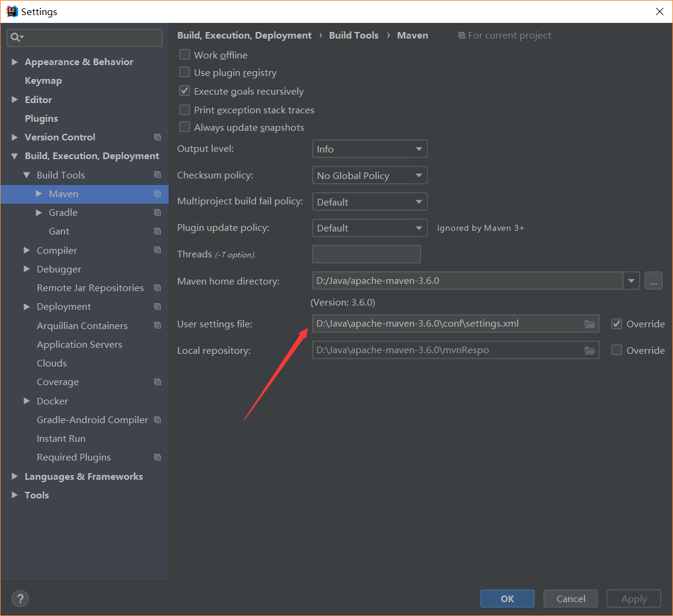The image size is (673, 616).
Task: Expand the Gradle subtree arrow
Action: coord(39,213)
